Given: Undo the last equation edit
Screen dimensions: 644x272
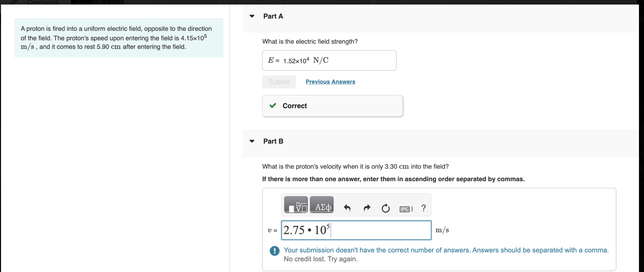Looking at the screenshot, I should tap(347, 208).
